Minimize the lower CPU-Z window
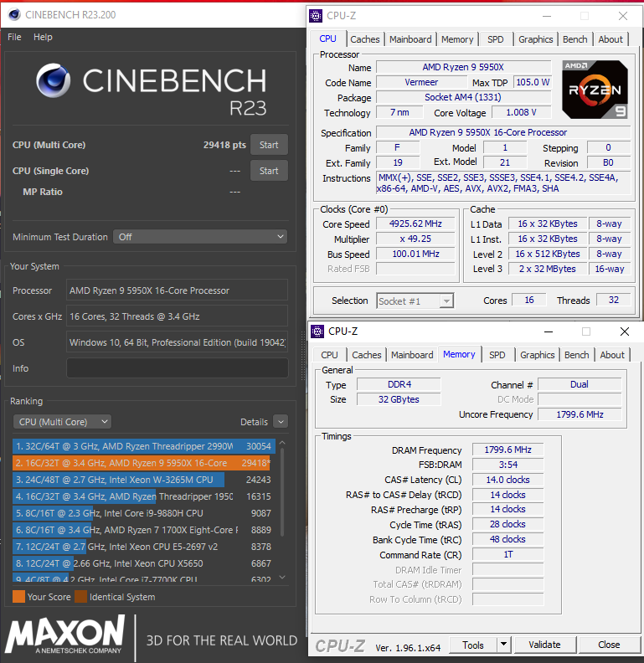The height and width of the screenshot is (663, 644). click(549, 331)
